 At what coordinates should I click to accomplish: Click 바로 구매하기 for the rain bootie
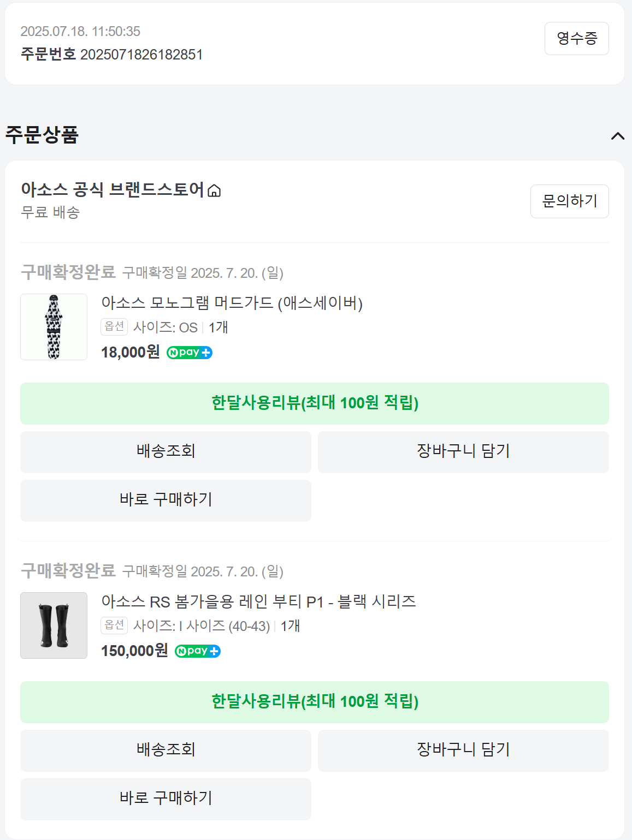click(x=166, y=799)
